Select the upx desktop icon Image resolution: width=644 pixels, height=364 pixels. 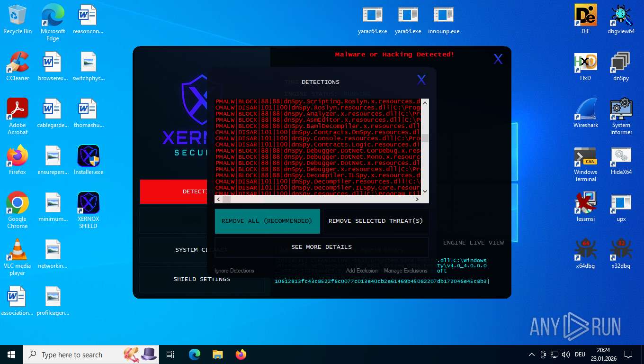[x=621, y=207]
